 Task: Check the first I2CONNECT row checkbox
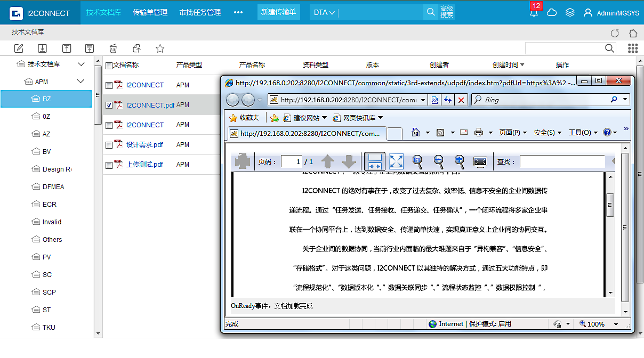click(x=109, y=85)
